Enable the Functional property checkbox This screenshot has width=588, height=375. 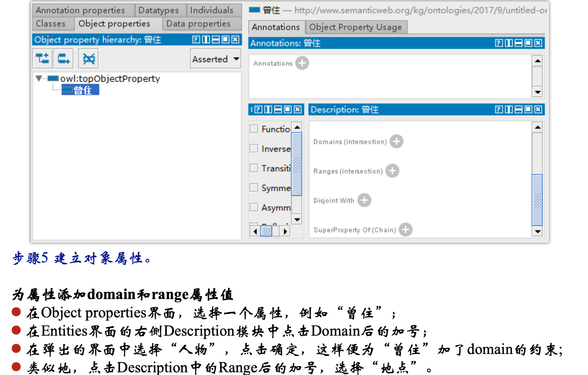pyautogui.click(x=254, y=129)
